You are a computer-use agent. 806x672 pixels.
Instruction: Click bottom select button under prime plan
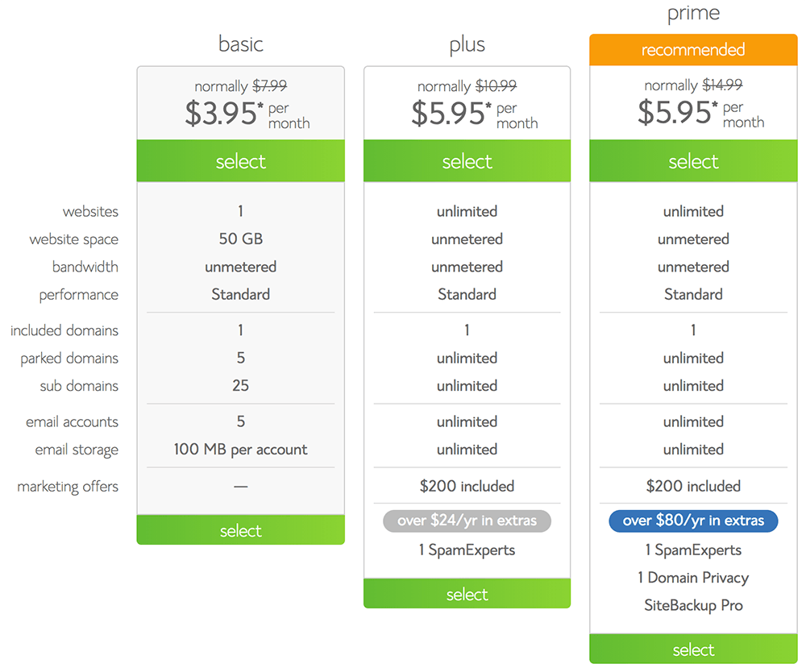point(693,649)
